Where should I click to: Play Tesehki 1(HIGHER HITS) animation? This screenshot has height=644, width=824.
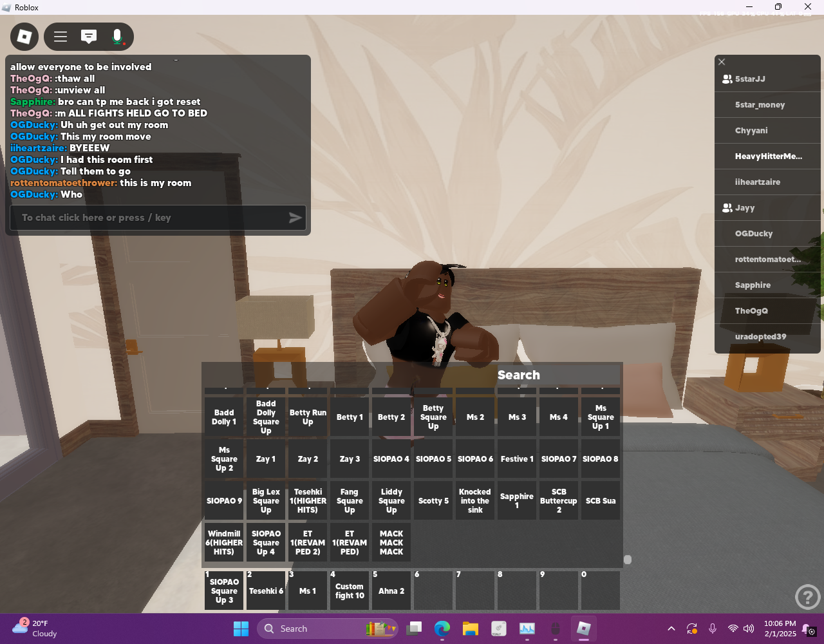tap(308, 501)
